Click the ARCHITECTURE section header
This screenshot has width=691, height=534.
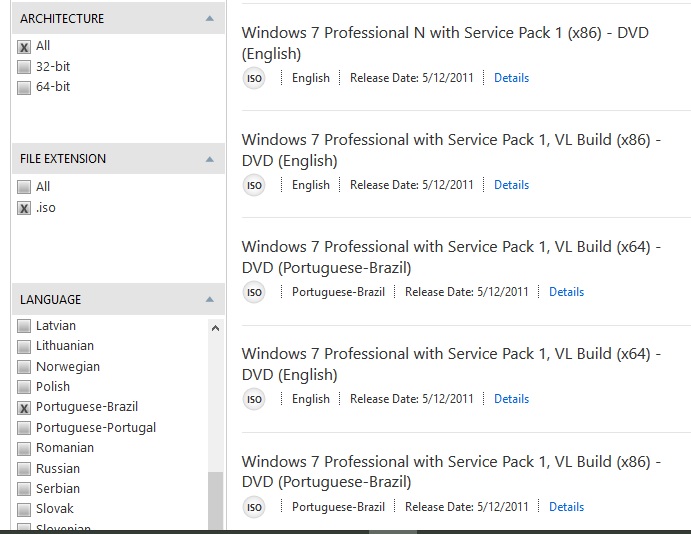click(x=118, y=19)
